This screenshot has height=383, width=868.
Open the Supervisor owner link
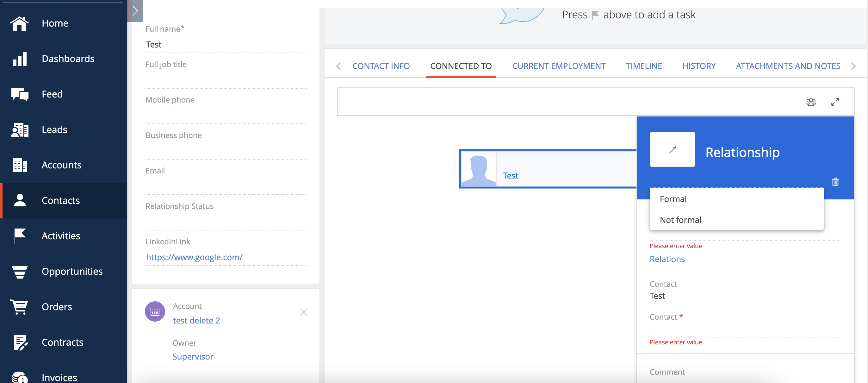pos(193,356)
